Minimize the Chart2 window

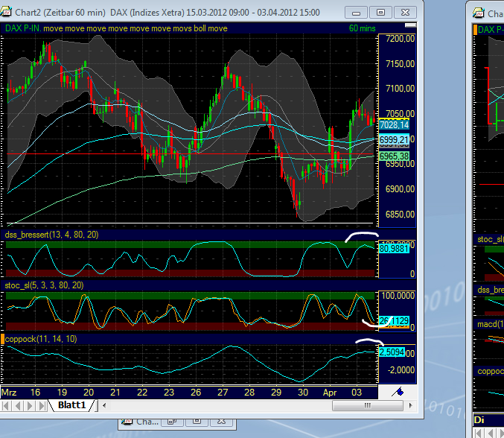pyautogui.click(x=356, y=13)
